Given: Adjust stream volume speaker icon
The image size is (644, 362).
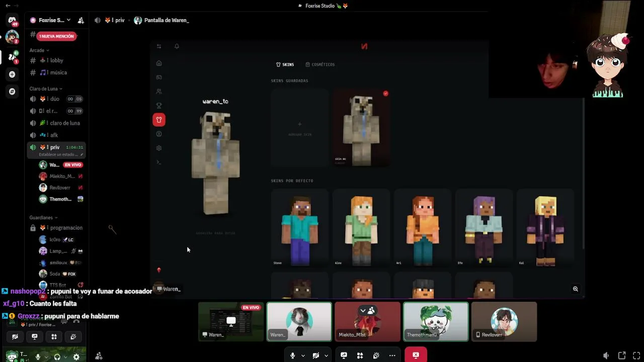Looking at the screenshot, I should click(x=606, y=355).
